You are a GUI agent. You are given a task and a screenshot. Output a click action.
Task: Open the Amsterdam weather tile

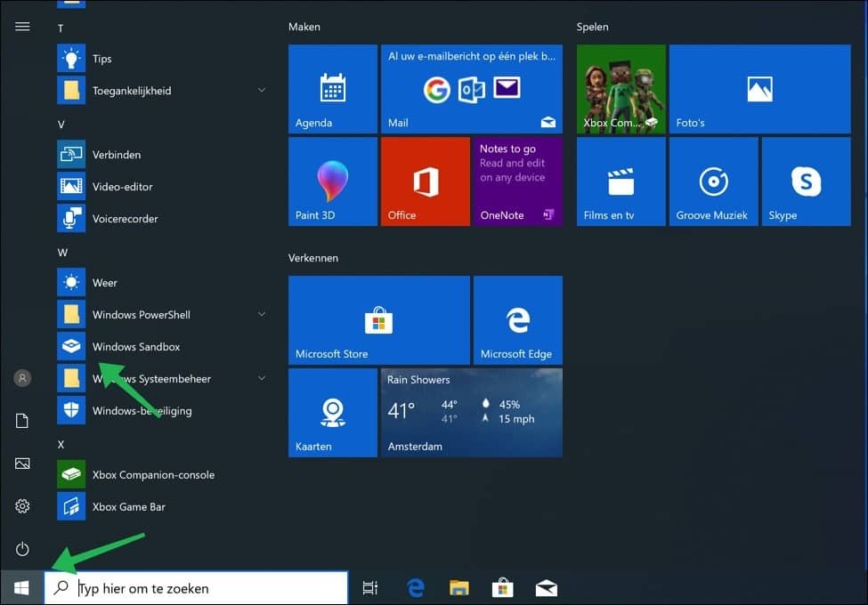click(x=472, y=413)
